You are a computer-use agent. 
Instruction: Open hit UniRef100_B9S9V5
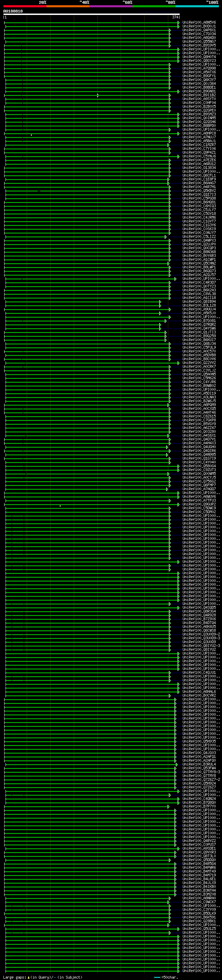[x=199, y=45]
